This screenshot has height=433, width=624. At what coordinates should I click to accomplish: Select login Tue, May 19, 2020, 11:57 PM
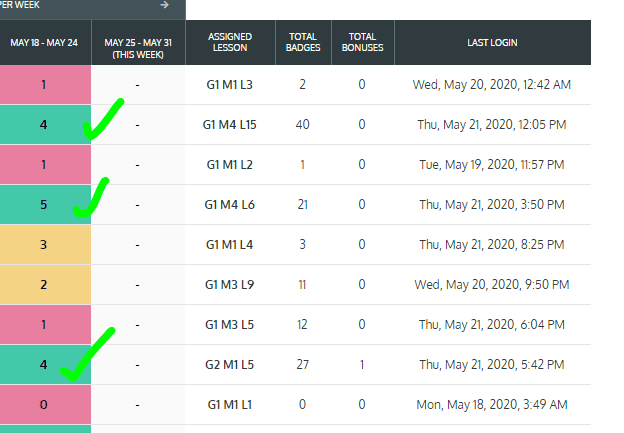click(x=492, y=165)
